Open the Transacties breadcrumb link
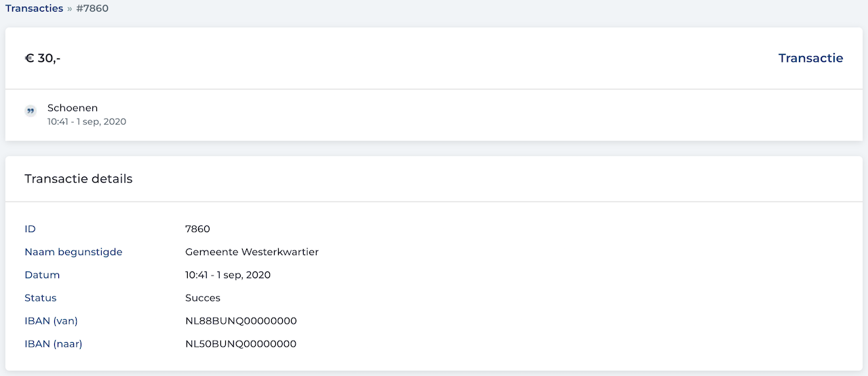The width and height of the screenshot is (868, 376). [x=34, y=9]
